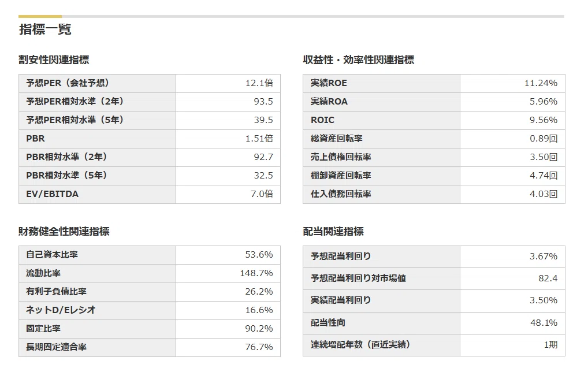
Task: Select the 予想配当利回り row label
Action: coord(341,256)
